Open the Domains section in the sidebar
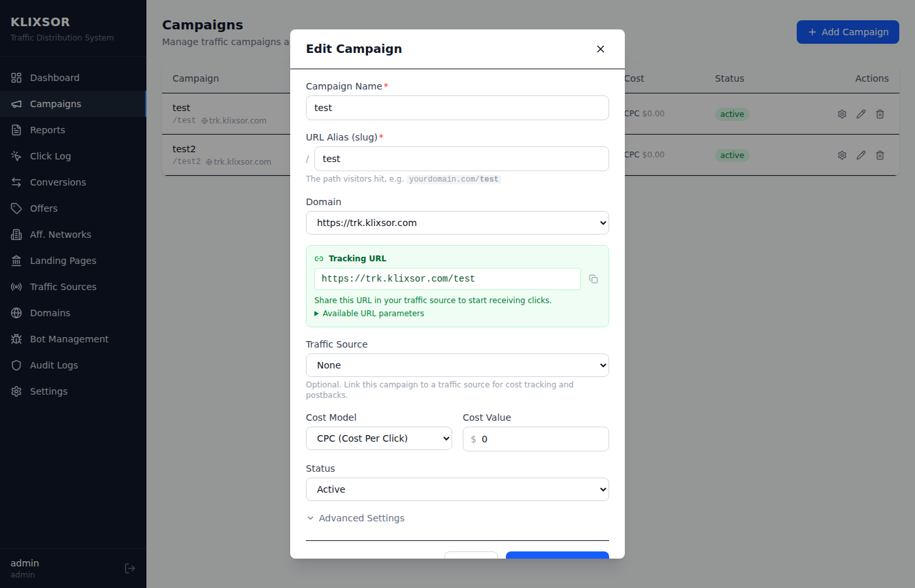 click(50, 312)
